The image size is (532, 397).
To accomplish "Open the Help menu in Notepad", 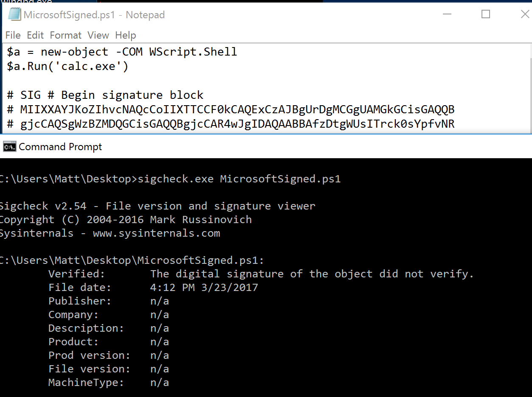I will (x=126, y=35).
